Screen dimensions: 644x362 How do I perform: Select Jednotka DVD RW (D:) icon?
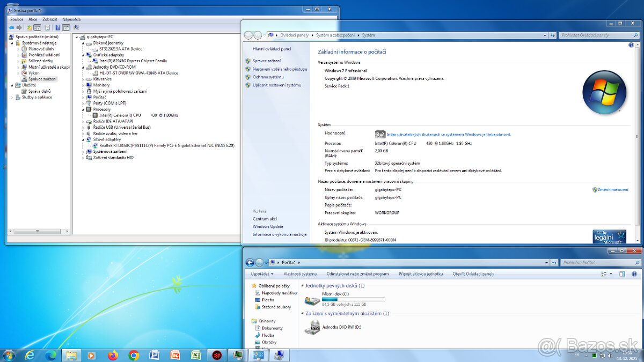pos(312,327)
